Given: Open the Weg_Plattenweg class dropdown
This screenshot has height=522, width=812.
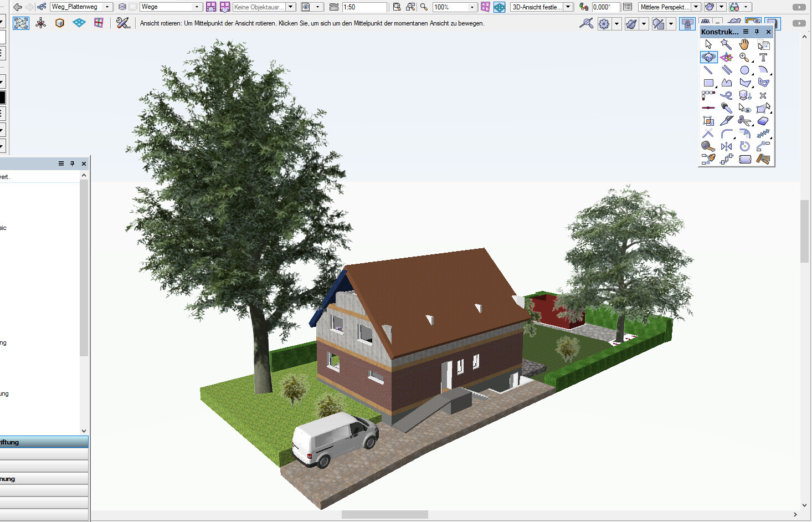Looking at the screenshot, I should pos(107,7).
